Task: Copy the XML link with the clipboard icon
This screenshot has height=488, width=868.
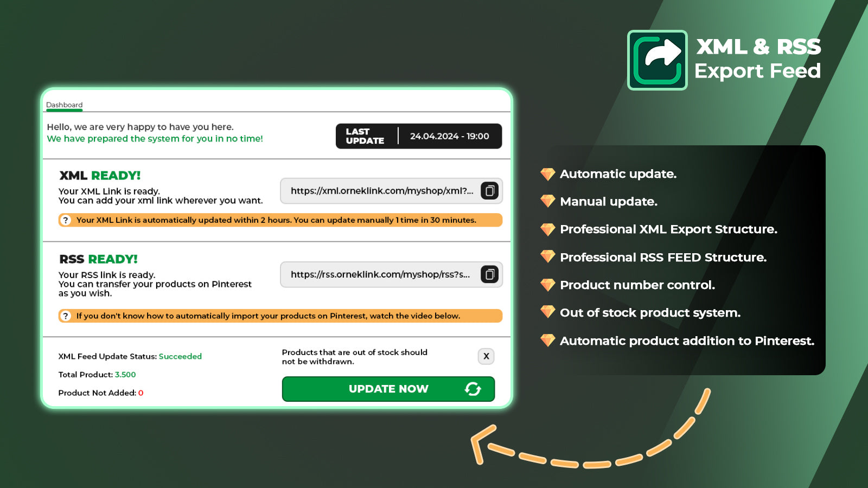Action: pos(489,191)
